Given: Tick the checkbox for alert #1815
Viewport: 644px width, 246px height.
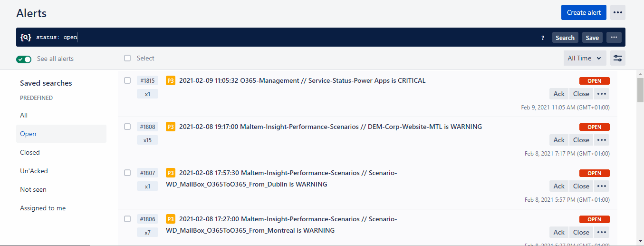Looking at the screenshot, I should point(127,80).
